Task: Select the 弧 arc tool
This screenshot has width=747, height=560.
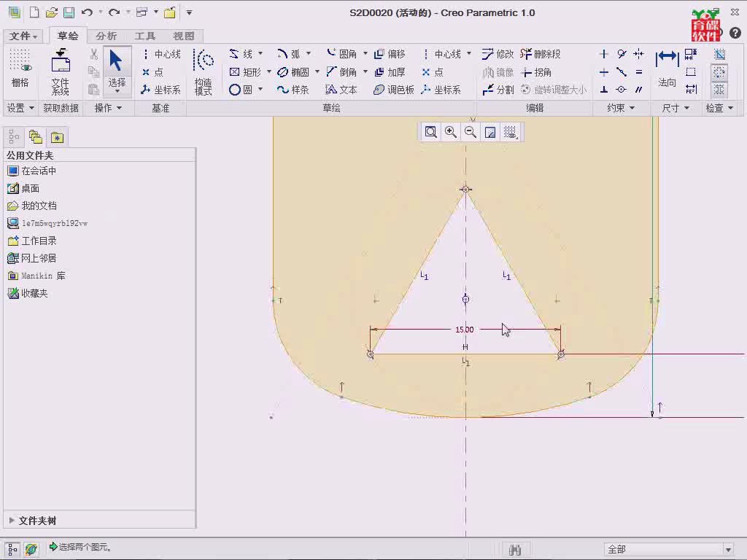Action: pos(289,54)
